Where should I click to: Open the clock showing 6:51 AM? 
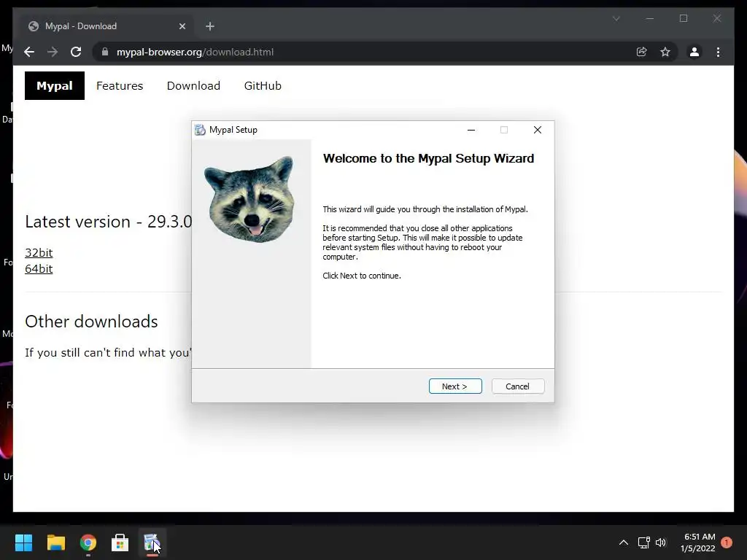[x=698, y=542]
